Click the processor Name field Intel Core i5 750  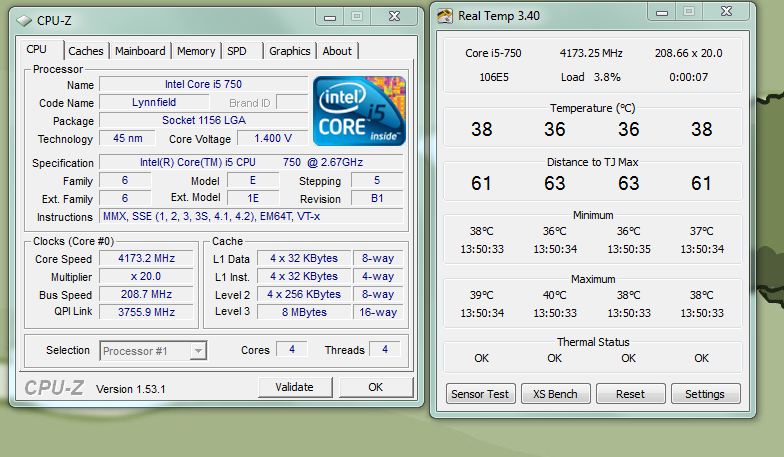[x=204, y=84]
